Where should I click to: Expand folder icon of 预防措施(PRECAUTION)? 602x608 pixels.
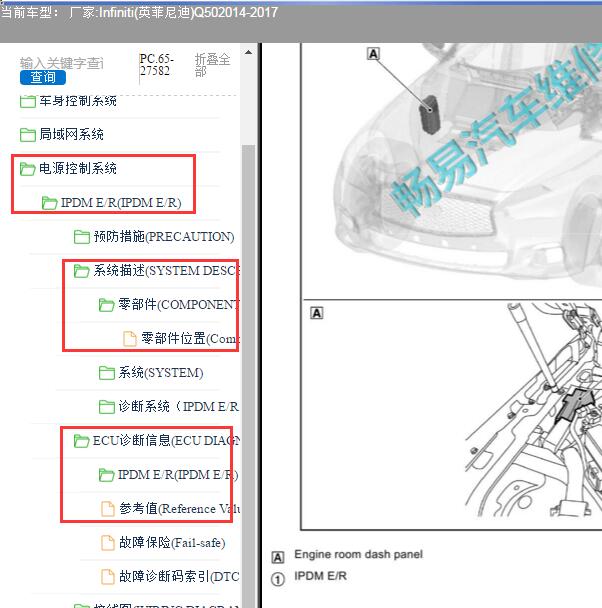pyautogui.click(x=81, y=237)
